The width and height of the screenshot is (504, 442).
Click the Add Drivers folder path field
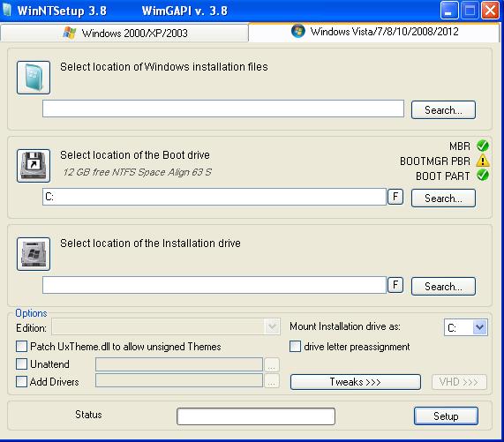(179, 380)
